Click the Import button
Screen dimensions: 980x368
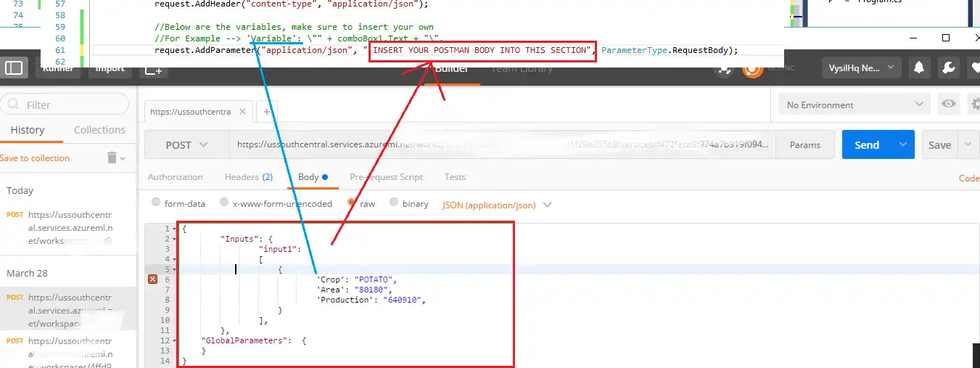tap(110, 69)
